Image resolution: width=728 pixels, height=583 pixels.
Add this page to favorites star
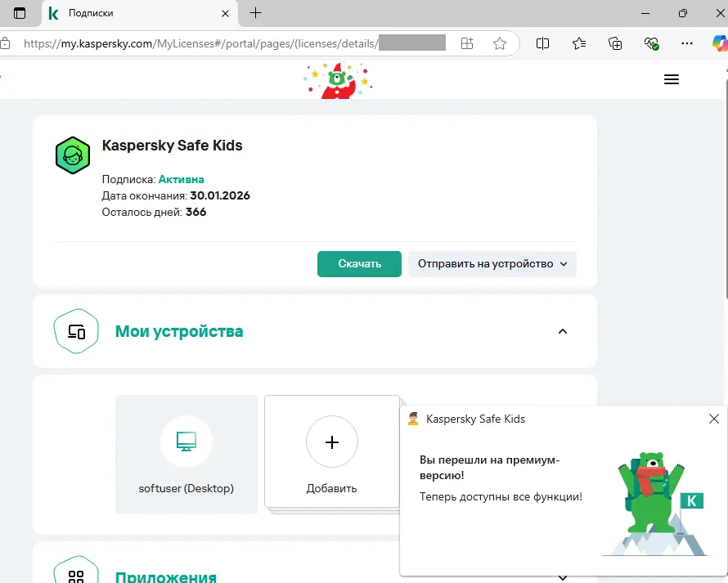[x=500, y=43]
